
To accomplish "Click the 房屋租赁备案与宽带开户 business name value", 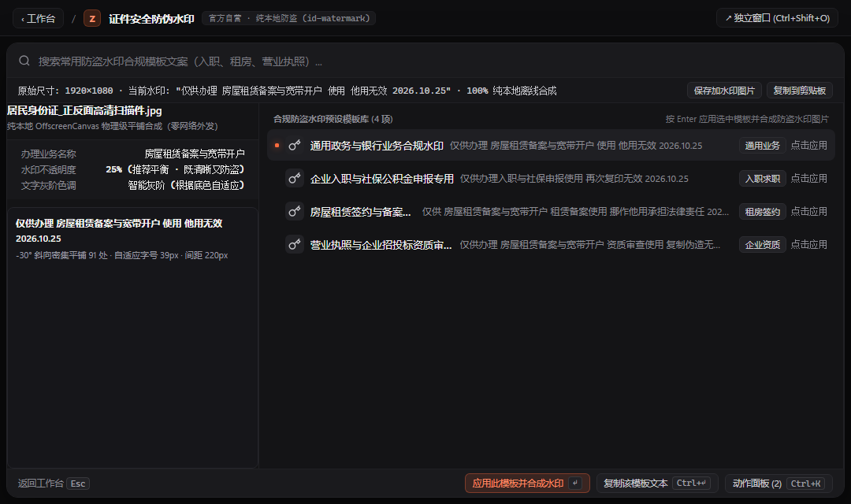I will point(195,154).
